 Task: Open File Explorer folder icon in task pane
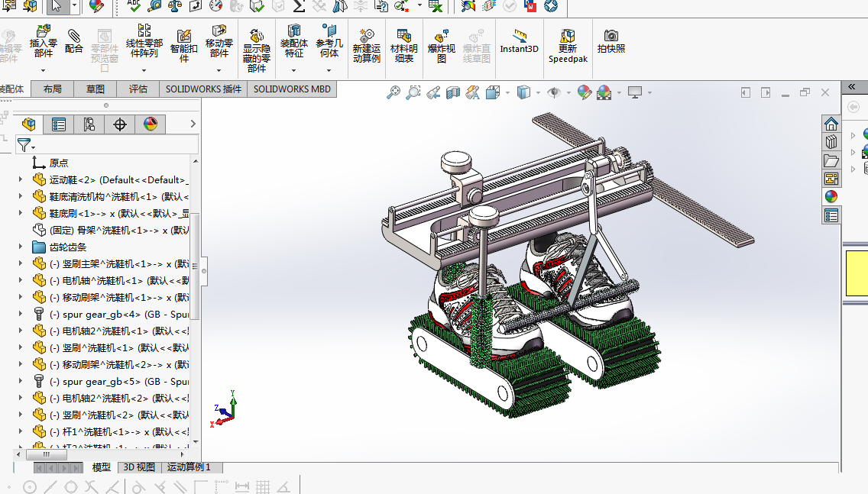point(831,160)
